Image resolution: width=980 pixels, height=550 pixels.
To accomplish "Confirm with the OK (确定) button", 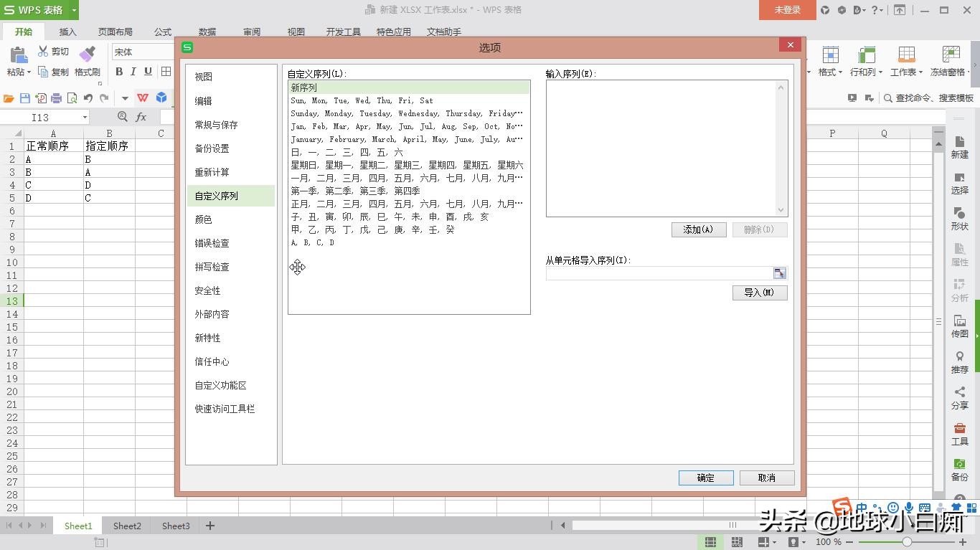I will [706, 478].
